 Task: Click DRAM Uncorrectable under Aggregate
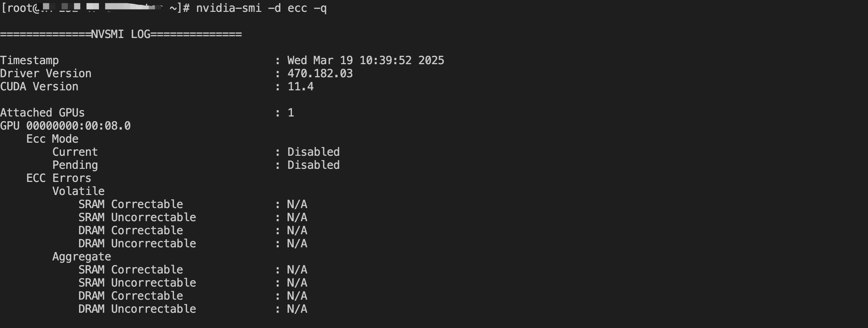[137, 309]
